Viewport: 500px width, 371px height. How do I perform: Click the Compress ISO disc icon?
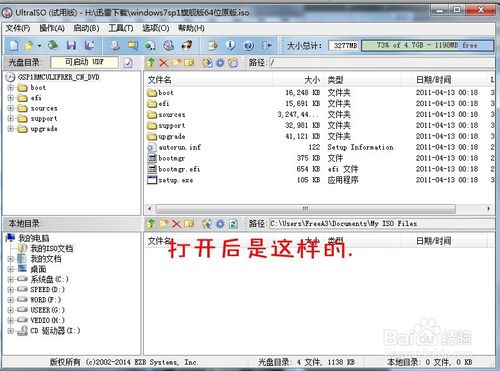(151, 45)
